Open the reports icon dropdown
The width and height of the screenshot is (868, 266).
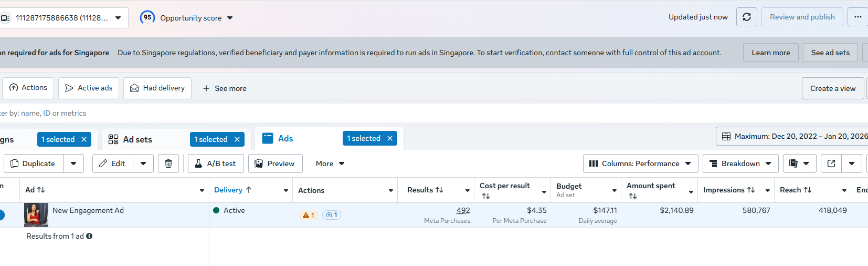pos(800,163)
